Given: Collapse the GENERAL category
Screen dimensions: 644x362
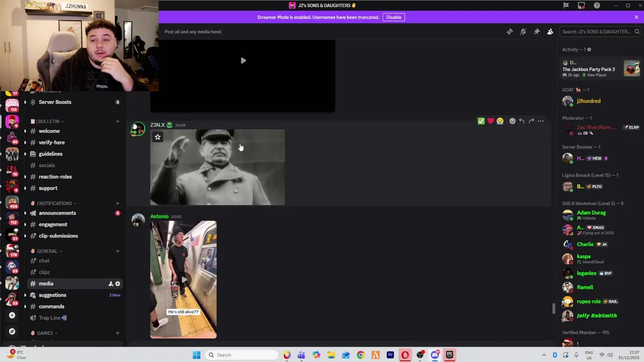Looking at the screenshot, I should tap(46, 251).
